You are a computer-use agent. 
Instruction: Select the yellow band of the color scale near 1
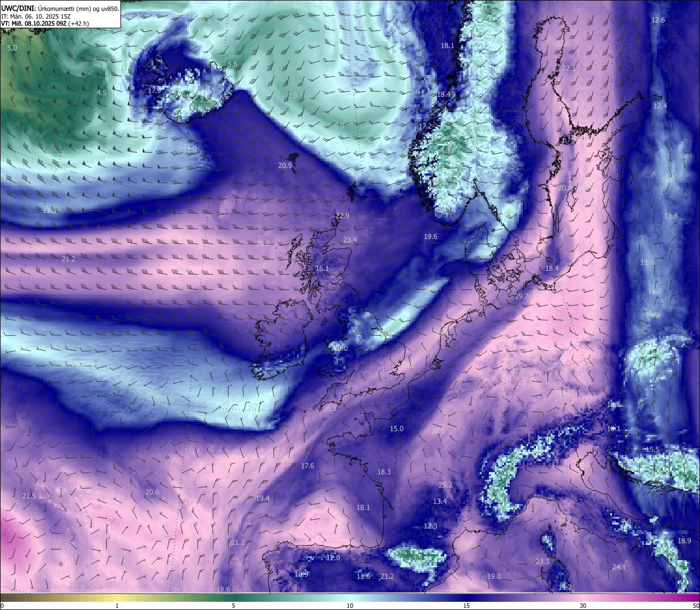(x=117, y=597)
